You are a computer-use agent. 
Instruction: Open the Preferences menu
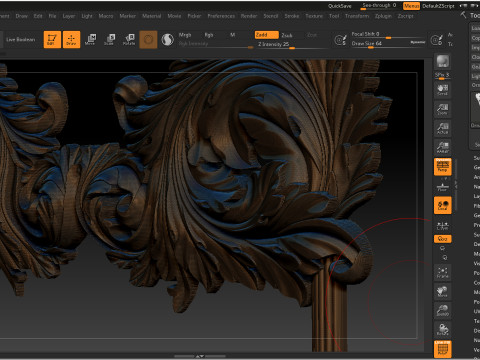coord(221,16)
